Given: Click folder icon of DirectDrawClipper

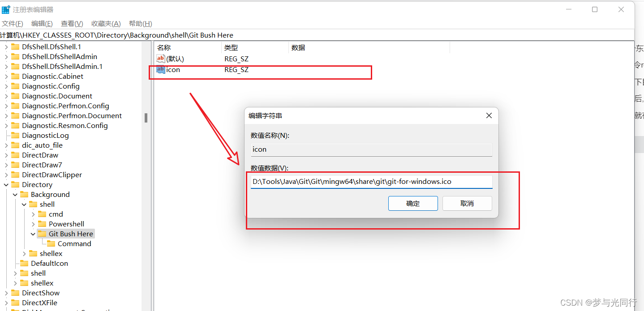Looking at the screenshot, I should (15, 175).
